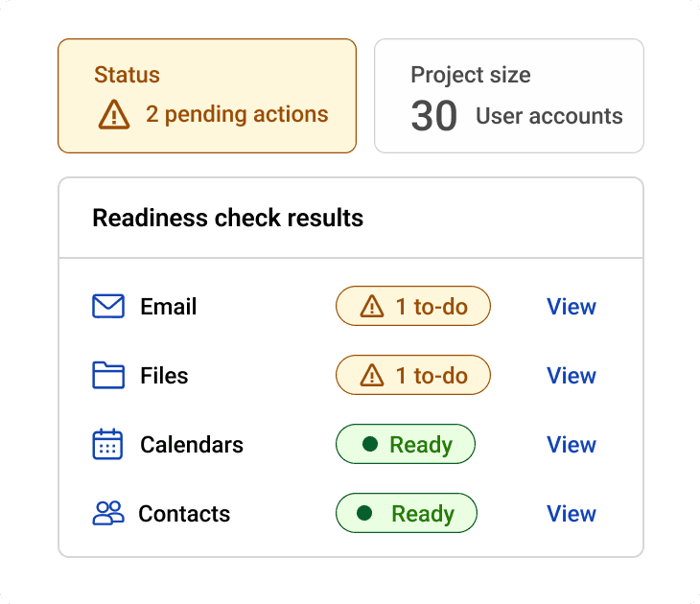
Task: Open the View link for Files
Action: (x=572, y=375)
